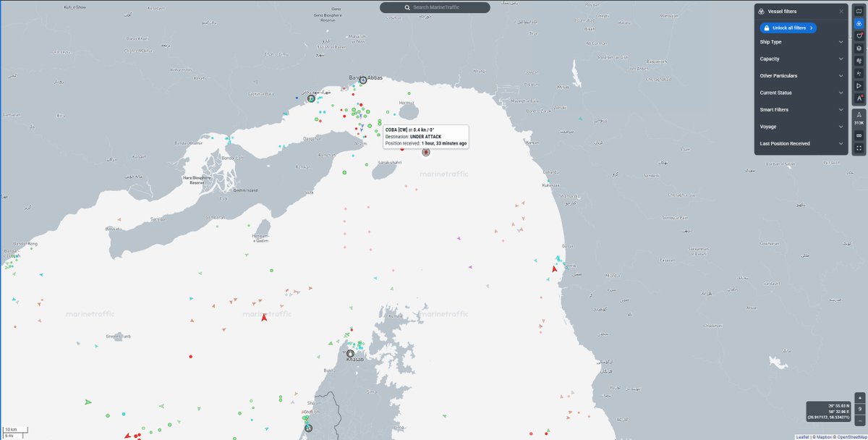Expand the Voyage filter

(801, 127)
